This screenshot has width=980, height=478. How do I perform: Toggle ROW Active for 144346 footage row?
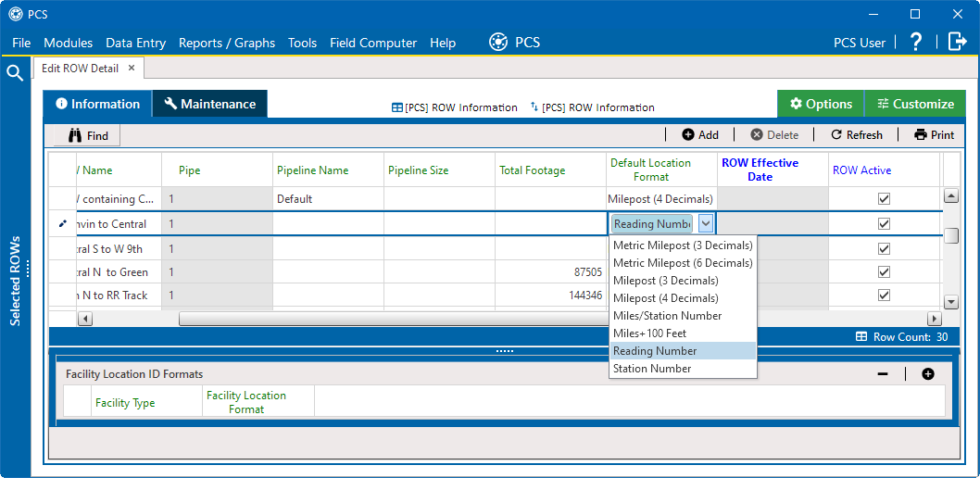[884, 295]
